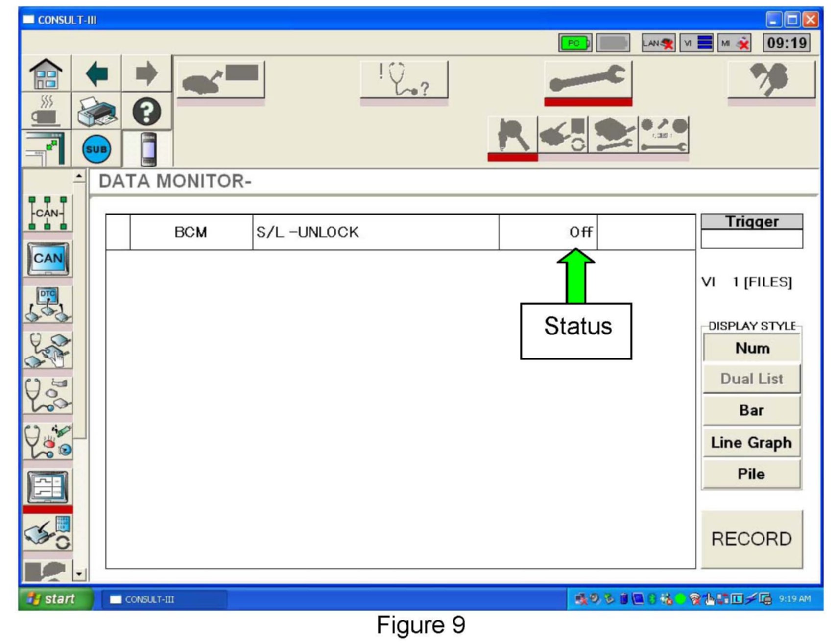Open vehicle selection car icon tab
The height and width of the screenshot is (644, 835).
tap(220, 80)
